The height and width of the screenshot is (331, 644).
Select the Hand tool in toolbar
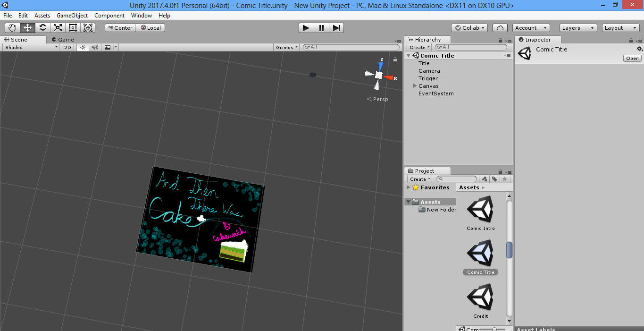coord(12,28)
